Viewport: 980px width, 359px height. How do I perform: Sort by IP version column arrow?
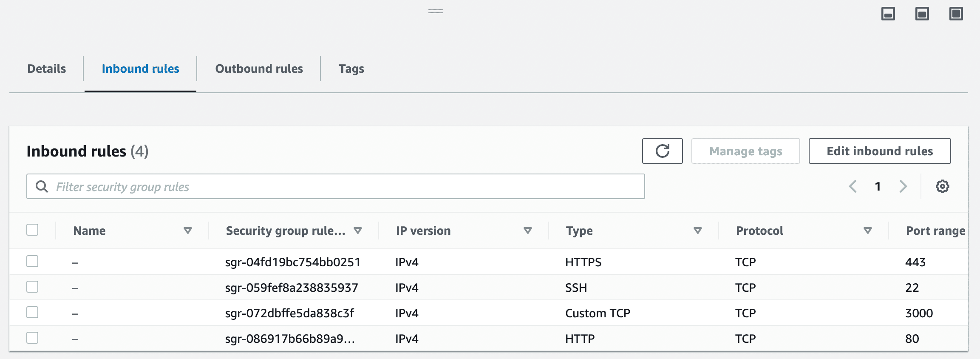click(x=527, y=231)
